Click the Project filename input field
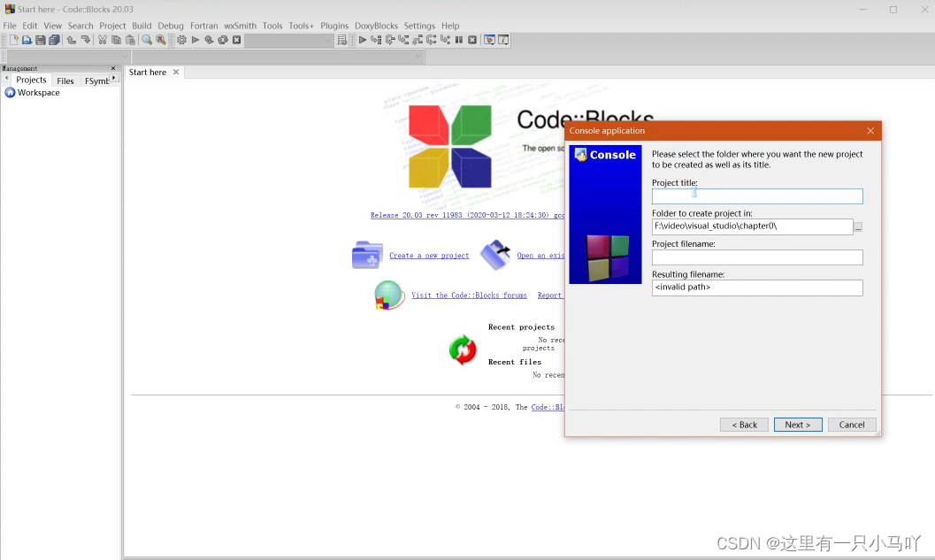Screen dimensions: 935x560 tap(757, 257)
